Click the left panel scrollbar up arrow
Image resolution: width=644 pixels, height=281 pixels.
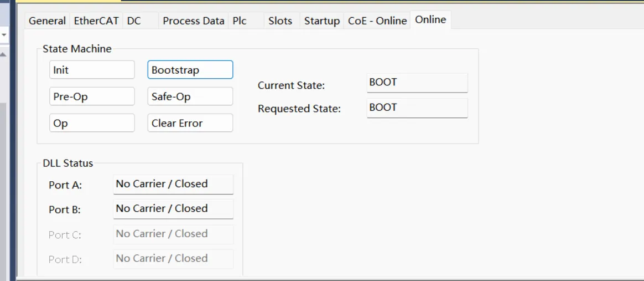(x=3, y=54)
